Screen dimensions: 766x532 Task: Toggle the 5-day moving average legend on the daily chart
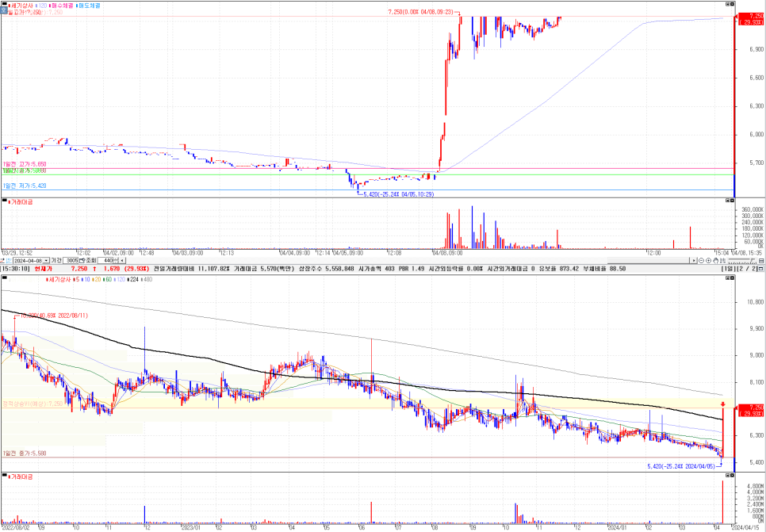pyautogui.click(x=75, y=279)
